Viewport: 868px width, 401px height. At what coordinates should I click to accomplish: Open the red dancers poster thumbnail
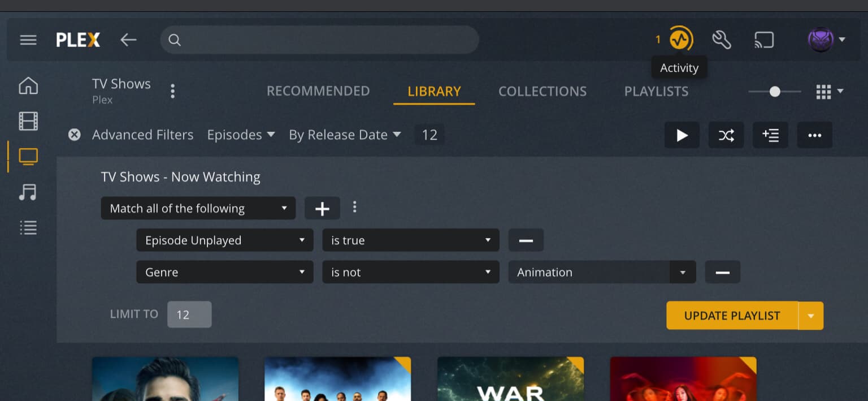tap(683, 379)
